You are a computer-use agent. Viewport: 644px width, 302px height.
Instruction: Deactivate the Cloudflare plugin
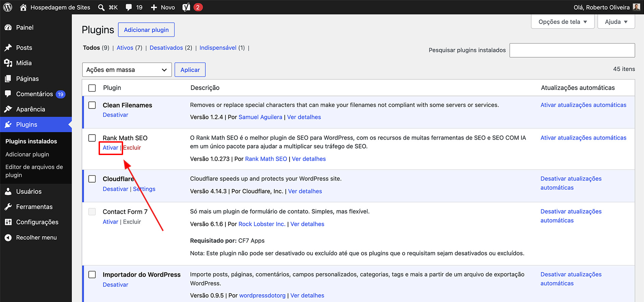pos(115,189)
